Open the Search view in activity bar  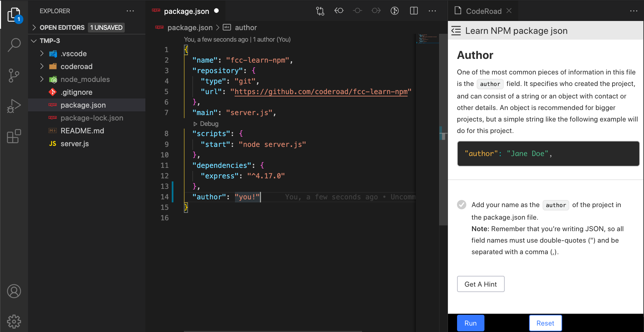(14, 45)
